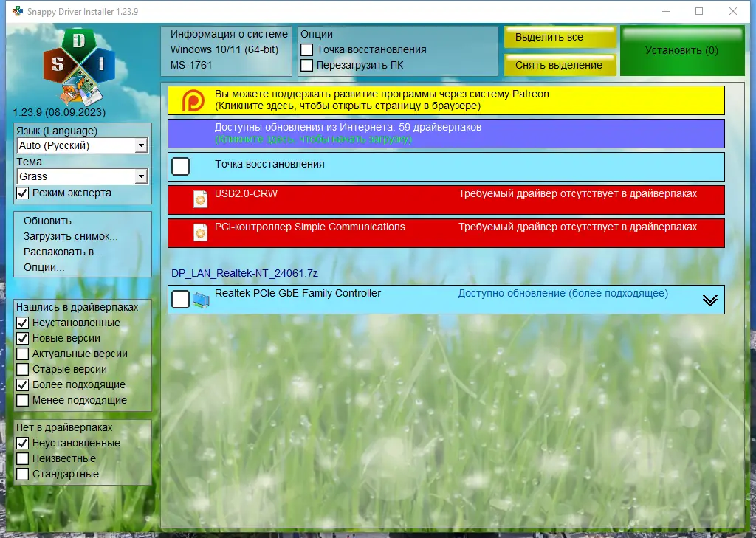Uncheck Неустановленные under Нашлись в драйверпаках
756x538 pixels.
pyautogui.click(x=23, y=323)
